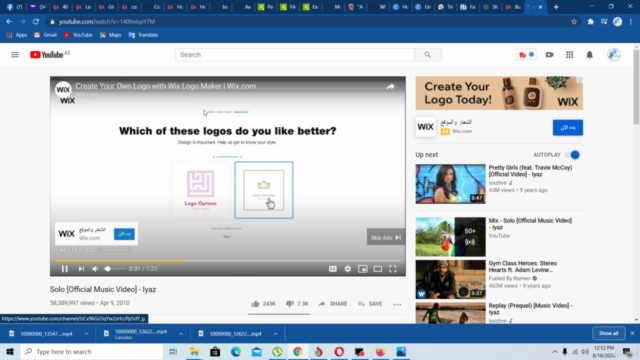Open the YouTube hamburger guide menu

point(15,55)
